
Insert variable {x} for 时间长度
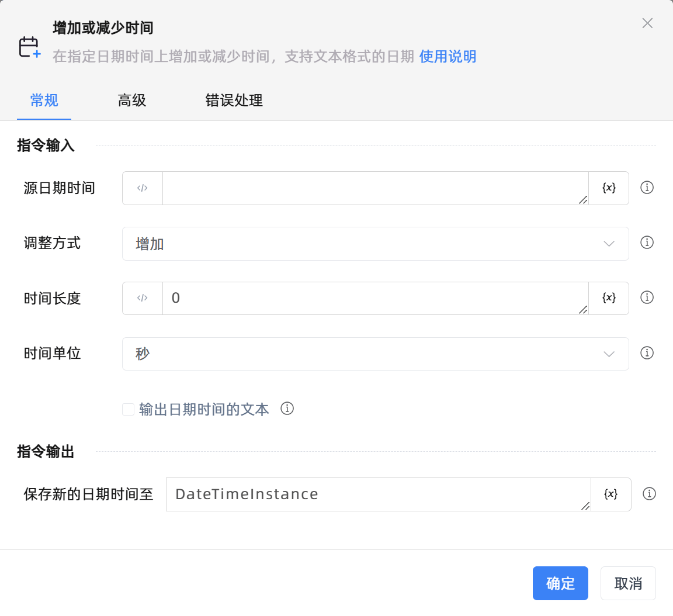point(609,298)
